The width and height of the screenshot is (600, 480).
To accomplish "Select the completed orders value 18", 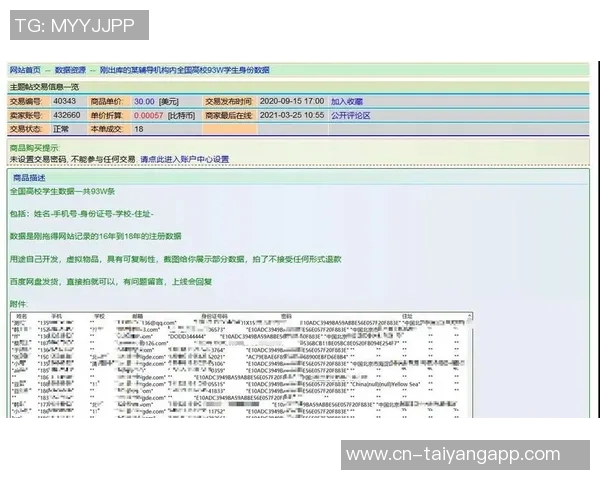I will click(139, 129).
